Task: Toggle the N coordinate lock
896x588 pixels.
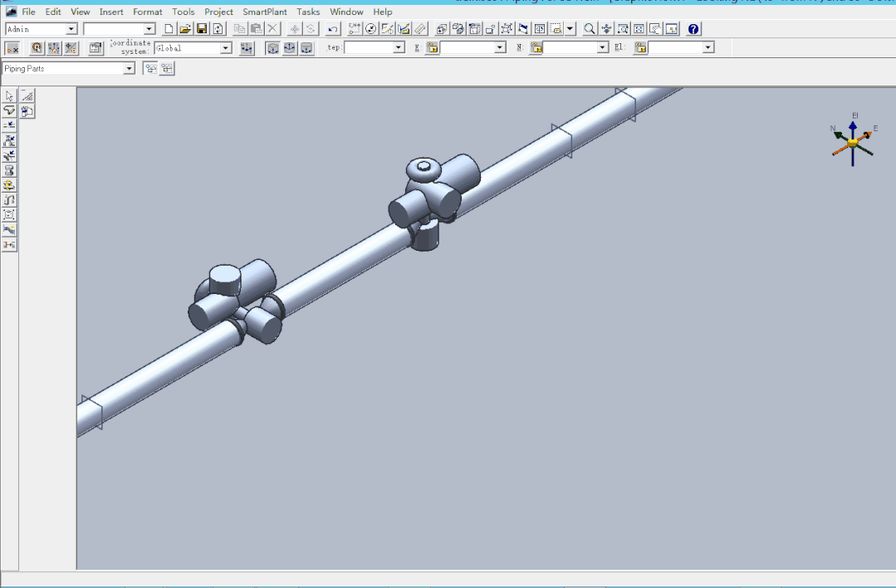Action: click(x=536, y=48)
